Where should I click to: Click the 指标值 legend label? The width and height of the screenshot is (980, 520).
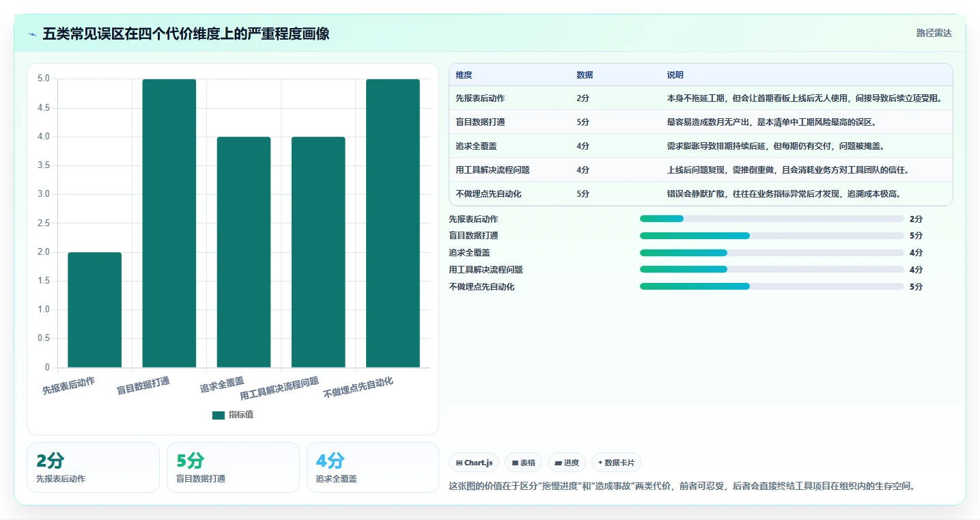click(x=240, y=415)
